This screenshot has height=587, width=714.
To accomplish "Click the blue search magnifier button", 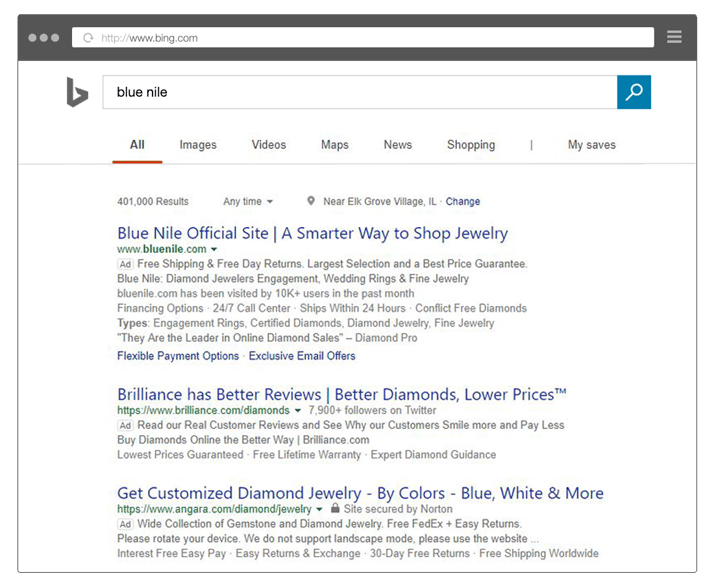I will (634, 92).
